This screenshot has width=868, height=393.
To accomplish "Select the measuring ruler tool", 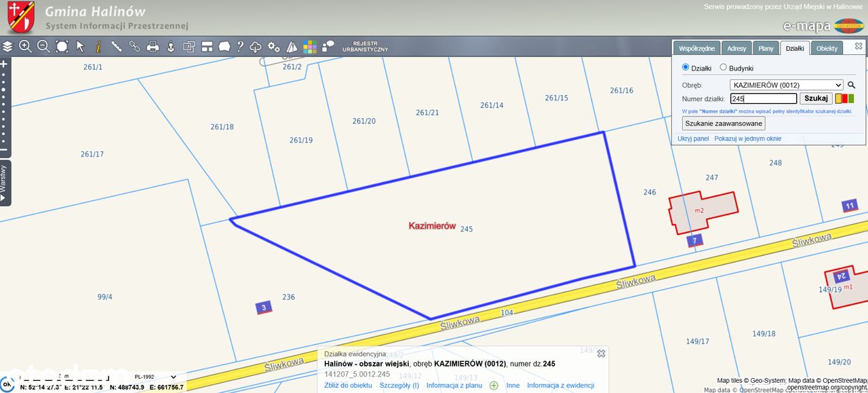I will click(x=117, y=47).
